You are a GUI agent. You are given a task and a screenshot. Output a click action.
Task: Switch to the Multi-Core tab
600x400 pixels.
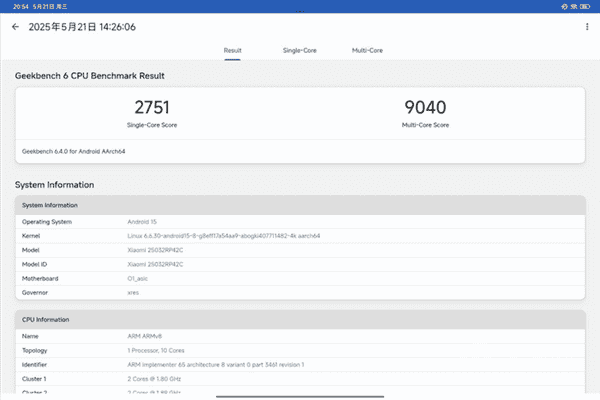(367, 51)
